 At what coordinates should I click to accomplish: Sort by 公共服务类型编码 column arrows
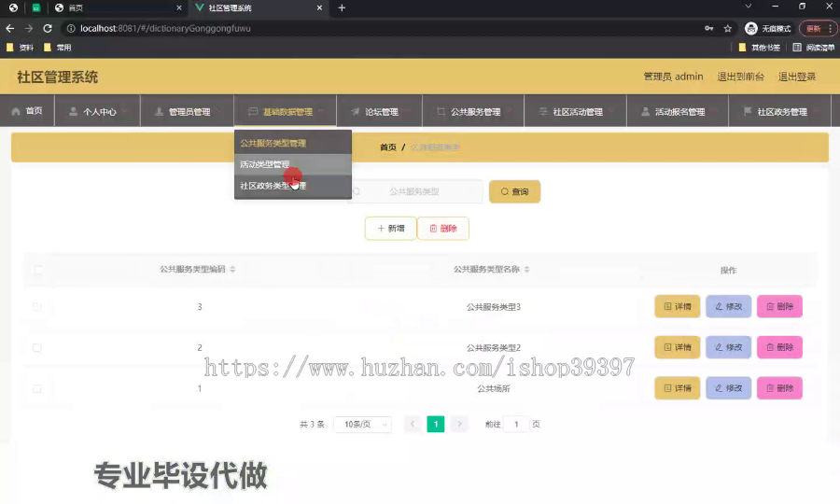tap(232, 270)
